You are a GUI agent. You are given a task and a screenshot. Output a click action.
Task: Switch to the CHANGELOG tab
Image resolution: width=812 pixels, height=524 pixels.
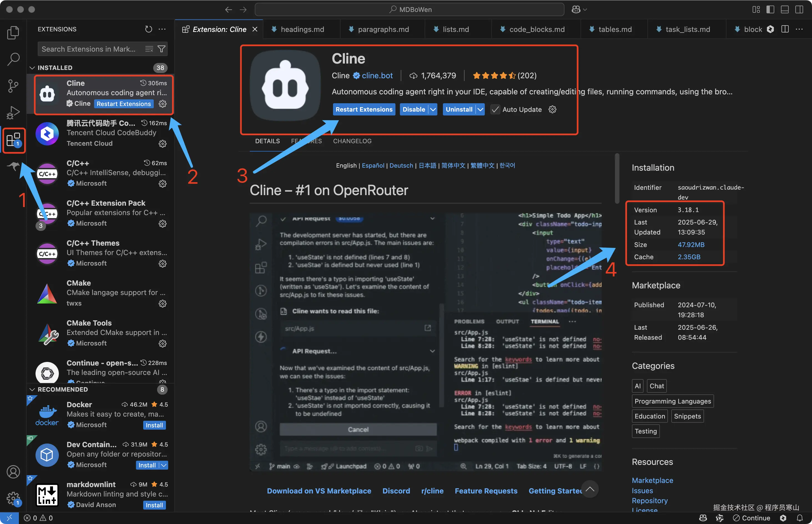[352, 141]
